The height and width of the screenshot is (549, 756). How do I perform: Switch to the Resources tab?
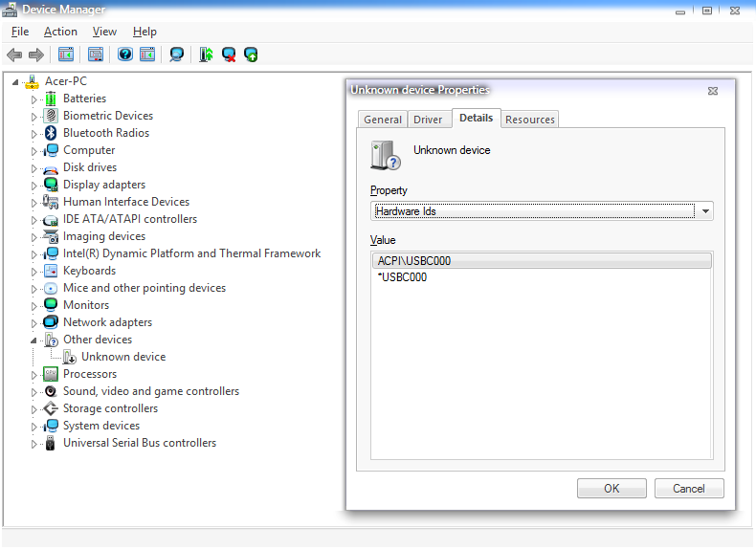tap(530, 120)
